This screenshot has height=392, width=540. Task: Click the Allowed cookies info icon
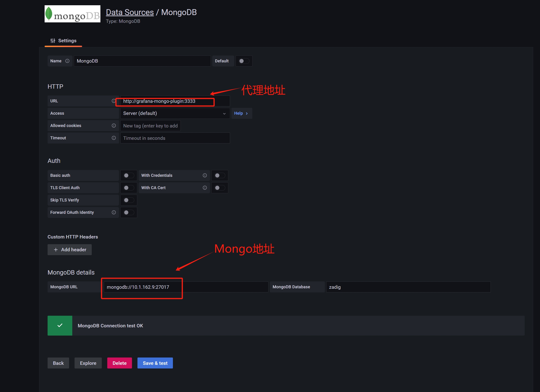(x=114, y=126)
